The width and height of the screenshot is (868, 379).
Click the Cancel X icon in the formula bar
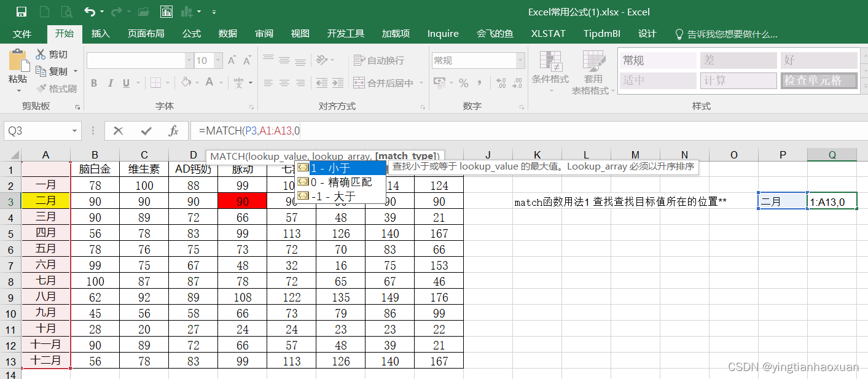[x=119, y=131]
